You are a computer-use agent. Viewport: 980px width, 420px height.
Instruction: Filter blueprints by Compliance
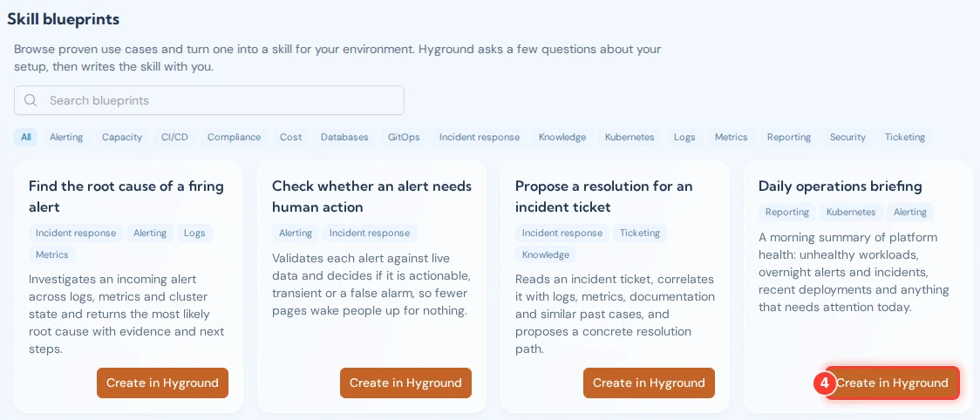234,137
